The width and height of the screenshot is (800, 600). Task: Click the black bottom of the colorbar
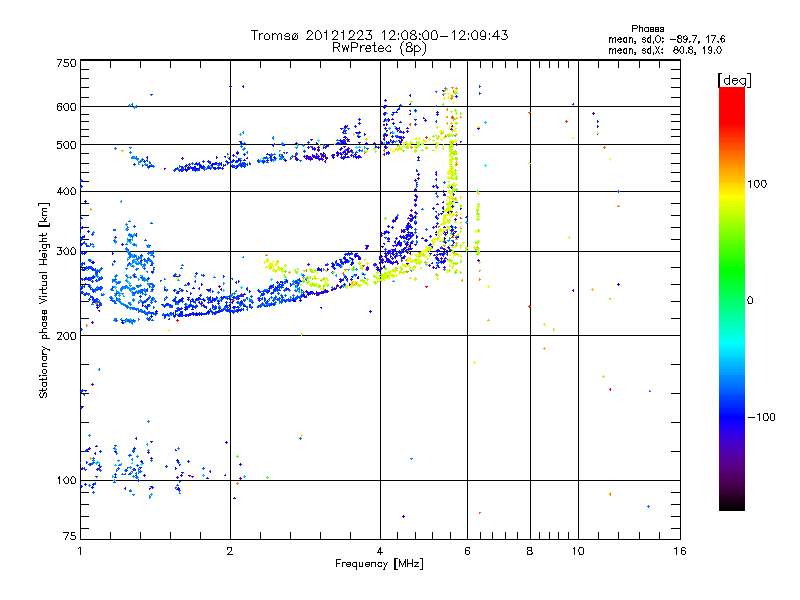coord(731,505)
